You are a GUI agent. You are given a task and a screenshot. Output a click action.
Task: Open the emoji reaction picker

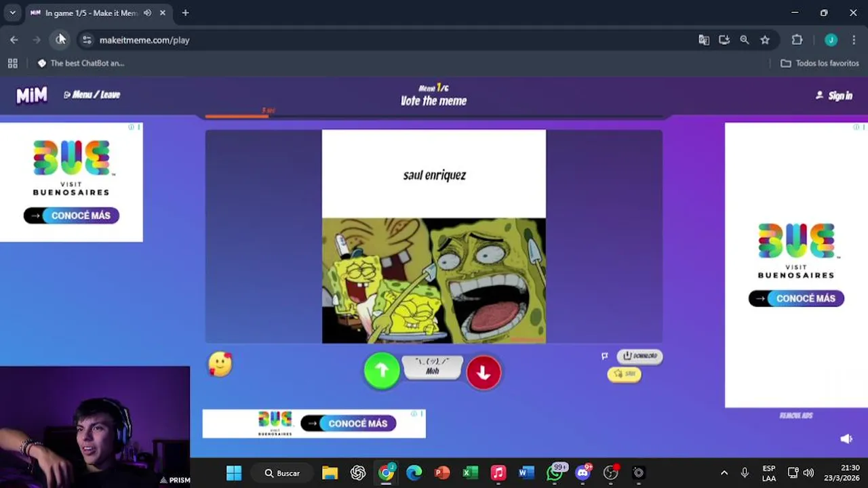coord(220,365)
